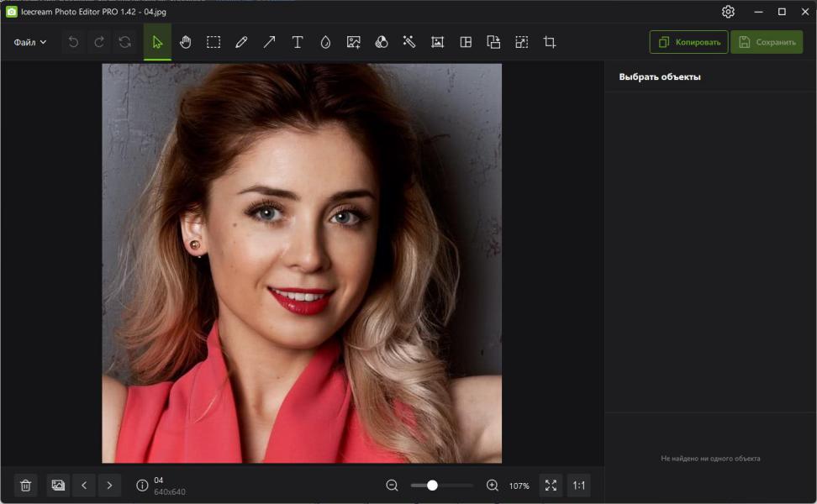Viewport: 817px width, 504px height.
Task: Click the Undo arrow icon
Action: 73,42
